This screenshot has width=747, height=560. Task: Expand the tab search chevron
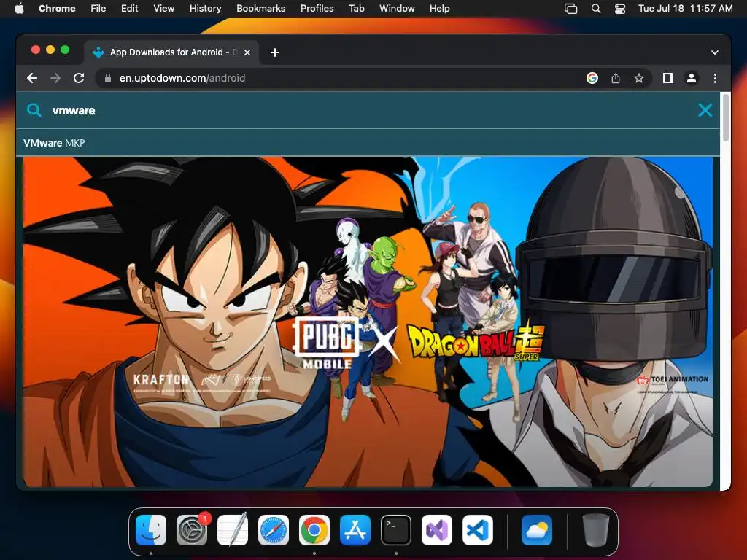click(x=715, y=52)
